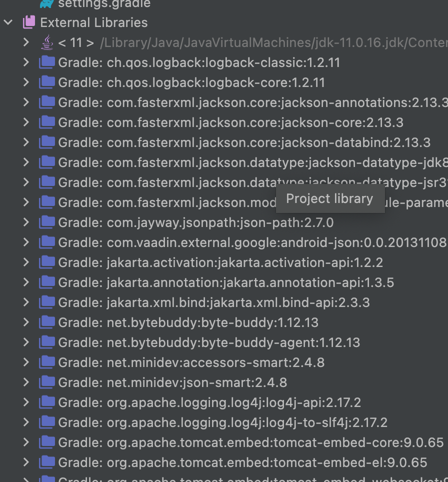Image resolution: width=448 pixels, height=482 pixels.
Task: Click library icon of jackson-databind:2.13.3
Action: click(x=47, y=142)
